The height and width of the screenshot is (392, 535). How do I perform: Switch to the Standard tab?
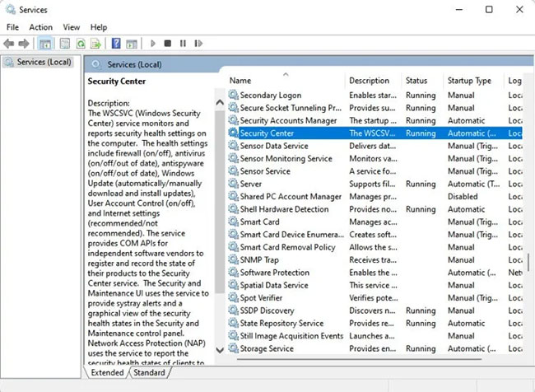pos(148,373)
